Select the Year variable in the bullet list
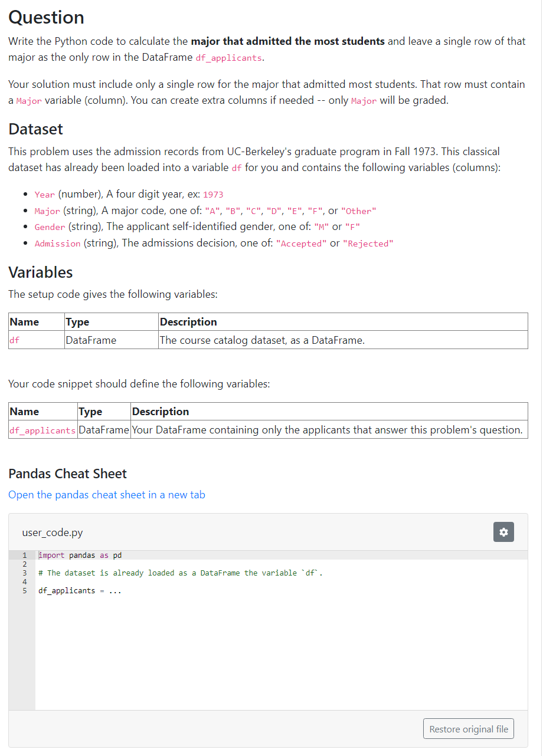This screenshot has height=756, width=543. pyautogui.click(x=44, y=195)
